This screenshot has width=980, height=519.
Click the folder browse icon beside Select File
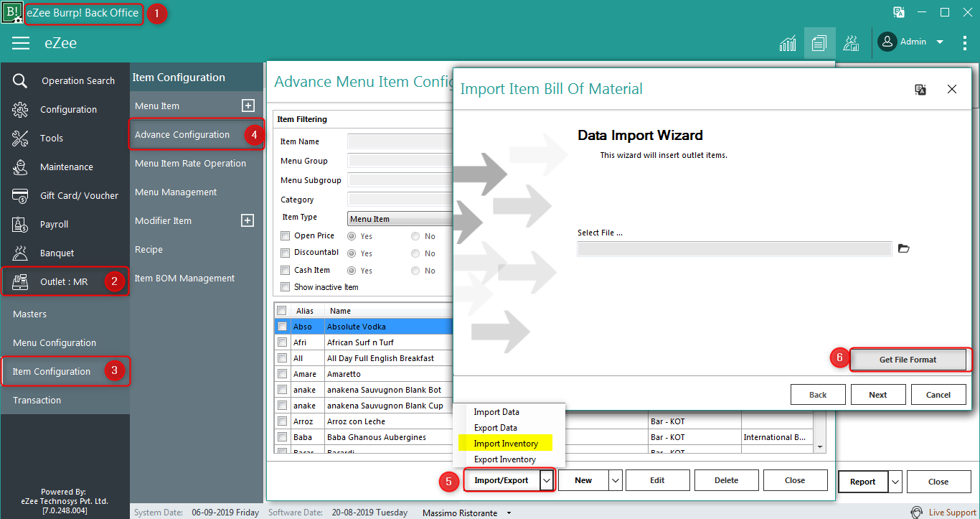[904, 248]
